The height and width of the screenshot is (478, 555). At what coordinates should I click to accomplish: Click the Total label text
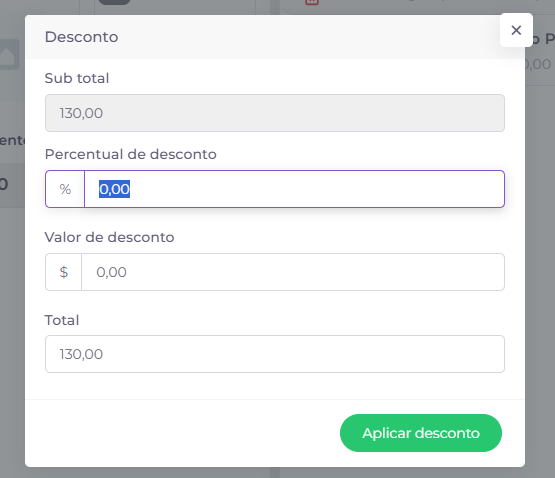coord(62,320)
